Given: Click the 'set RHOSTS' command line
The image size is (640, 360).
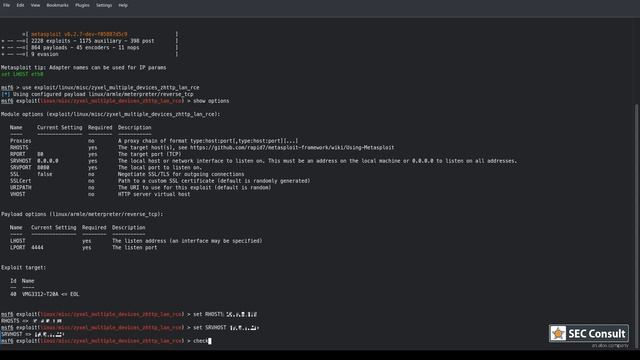Looking at the screenshot, I should (x=129, y=314).
